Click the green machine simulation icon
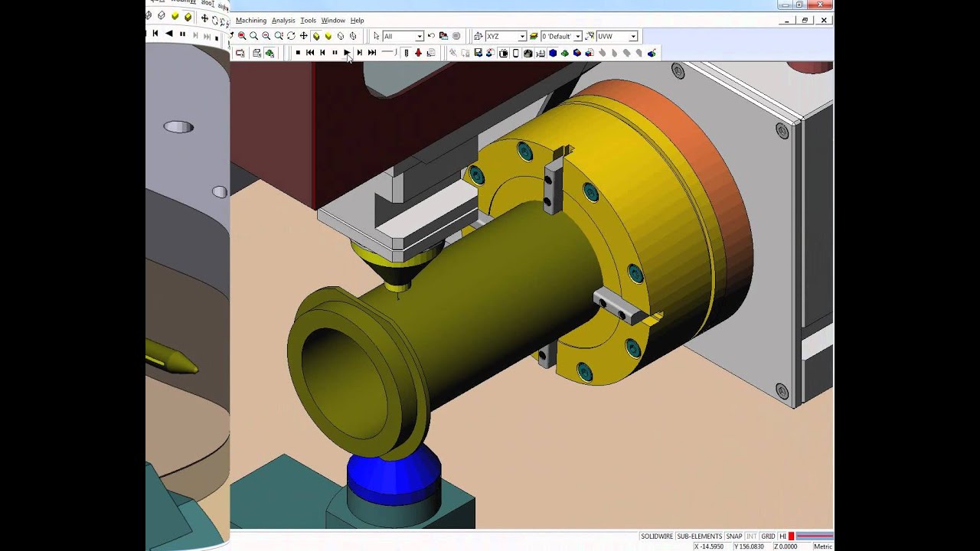The height and width of the screenshot is (551, 980). click(269, 53)
